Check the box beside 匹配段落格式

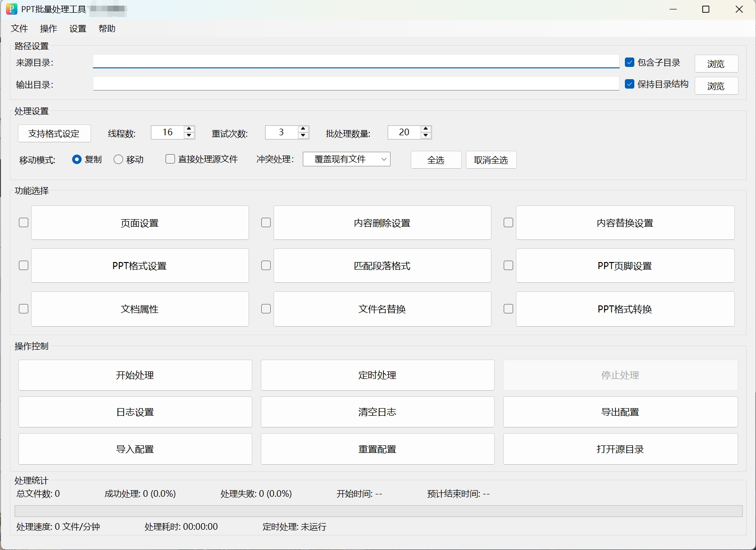click(266, 265)
